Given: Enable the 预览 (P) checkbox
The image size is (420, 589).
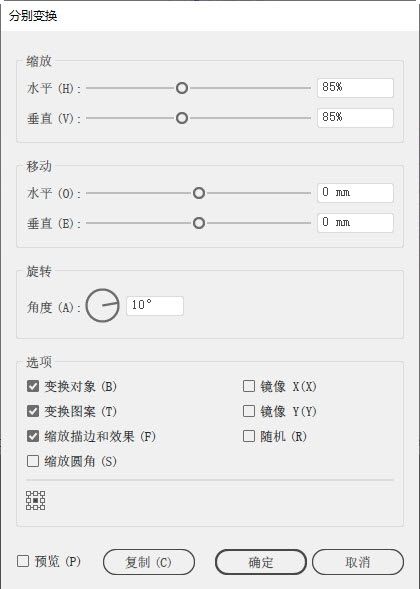Looking at the screenshot, I should click(23, 561).
